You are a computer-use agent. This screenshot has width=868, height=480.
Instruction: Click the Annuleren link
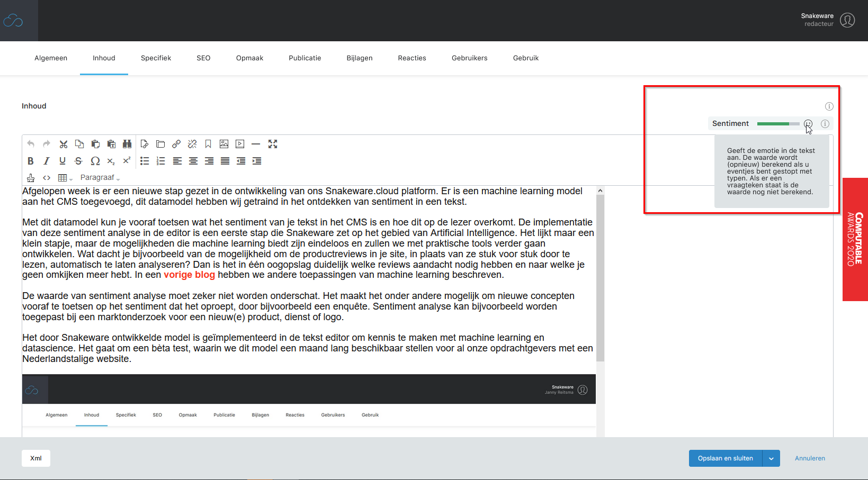point(810,458)
